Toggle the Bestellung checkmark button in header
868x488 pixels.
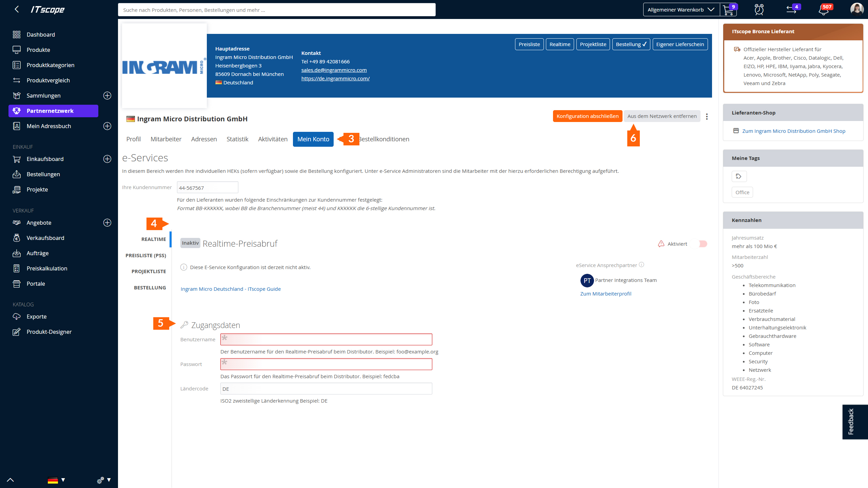coord(631,44)
